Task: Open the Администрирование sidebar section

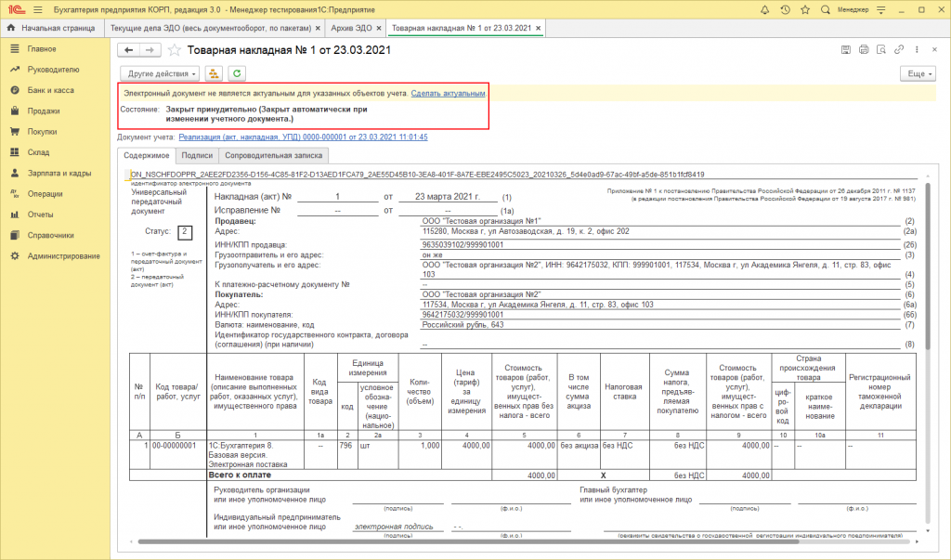Action: point(63,256)
